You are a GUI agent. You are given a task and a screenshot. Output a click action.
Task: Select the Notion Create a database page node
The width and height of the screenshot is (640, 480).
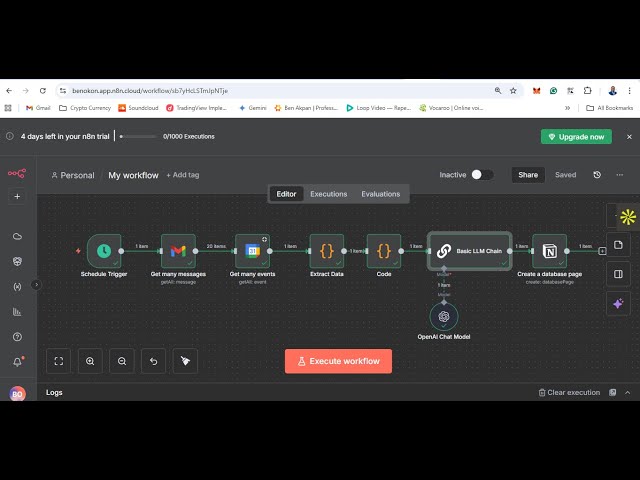(549, 251)
